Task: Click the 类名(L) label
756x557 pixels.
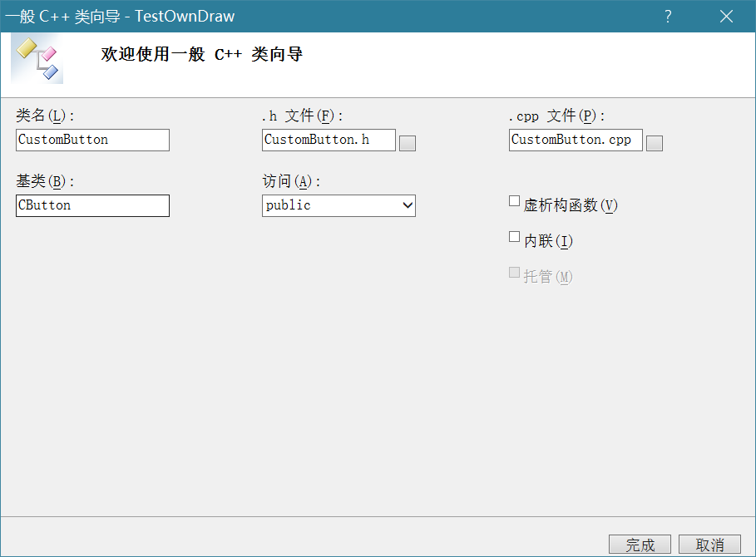Action: tap(45, 116)
